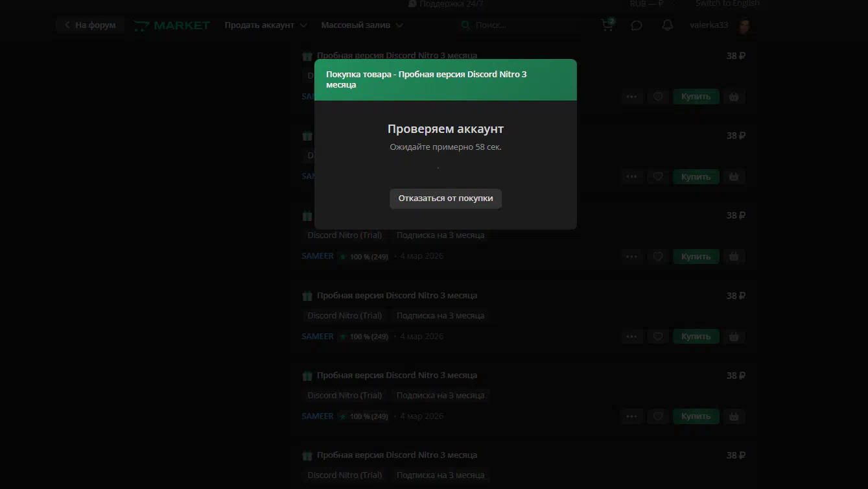This screenshot has height=489, width=868.
Task: Open the shopping cart in the header
Action: 607,25
